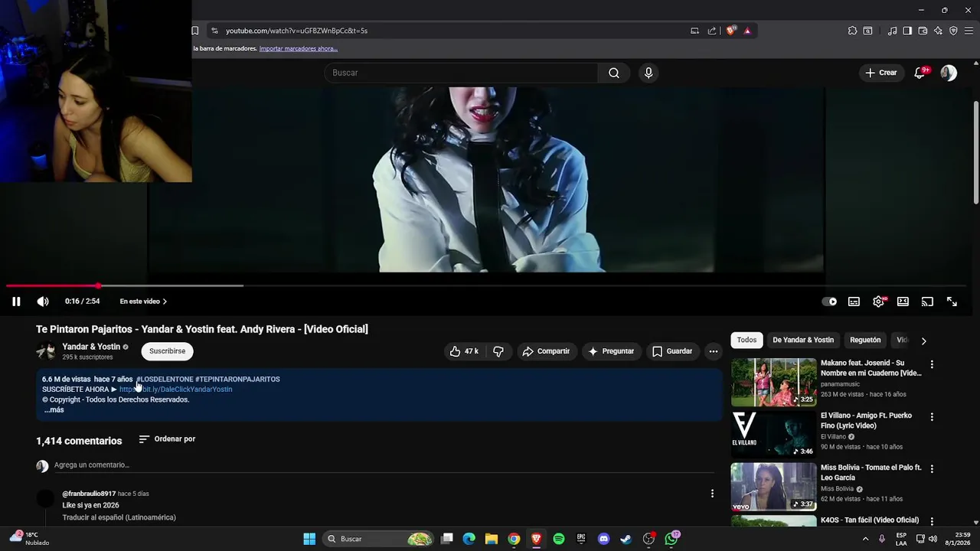Image resolution: width=980 pixels, height=551 pixels.
Task: Click the browser address bar URL
Action: click(x=296, y=31)
